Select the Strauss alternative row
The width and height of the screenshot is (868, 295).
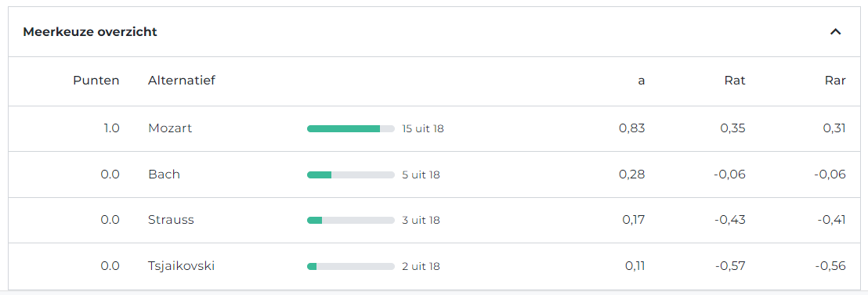434,221
